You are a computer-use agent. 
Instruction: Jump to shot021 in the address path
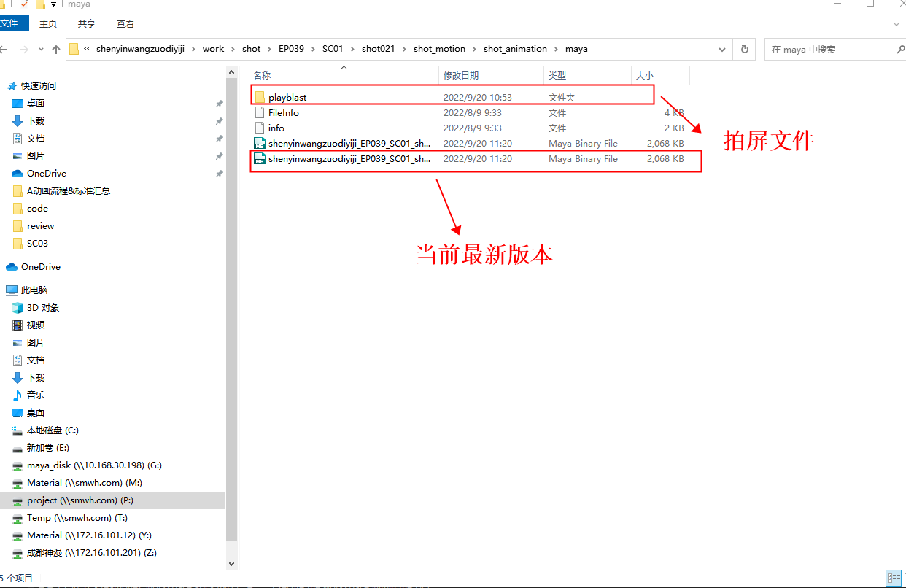378,49
